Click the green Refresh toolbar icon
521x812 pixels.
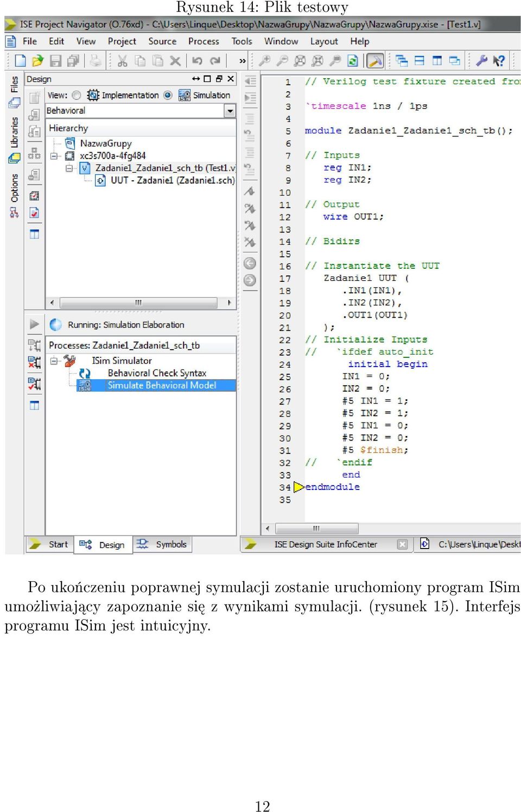tap(353, 61)
